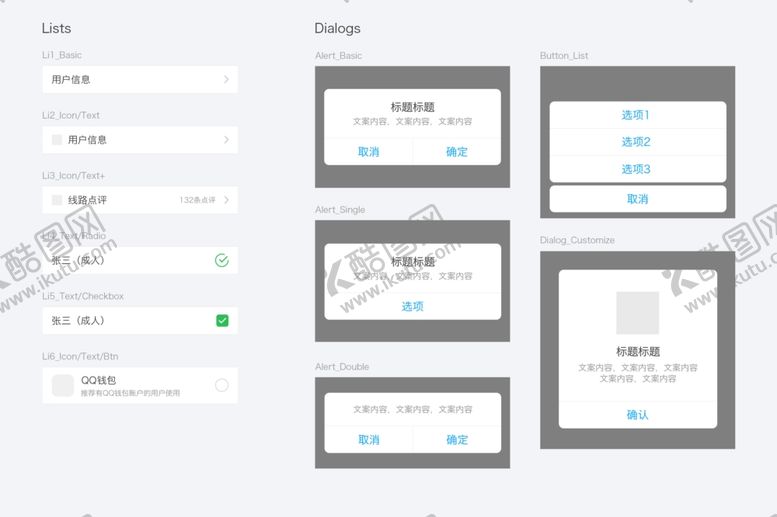This screenshot has width=777, height=517.
Task: Click 取消 in the Alert_Basic dialog
Action: [x=368, y=152]
